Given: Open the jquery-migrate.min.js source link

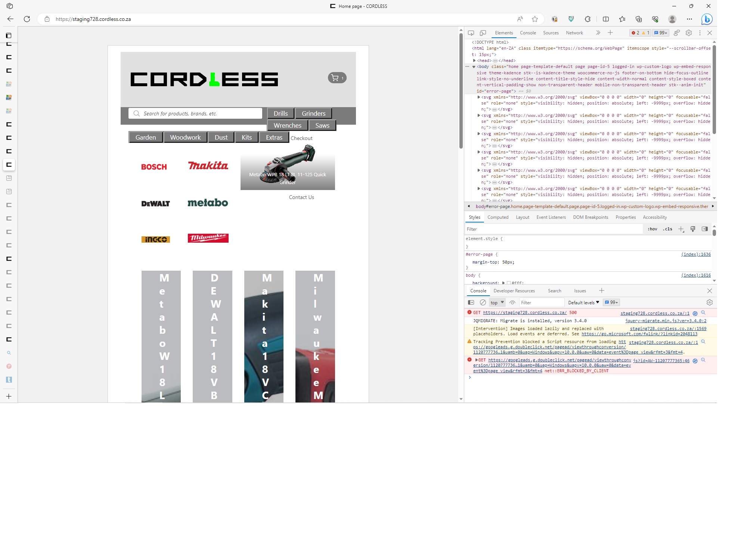Looking at the screenshot, I should [666, 321].
